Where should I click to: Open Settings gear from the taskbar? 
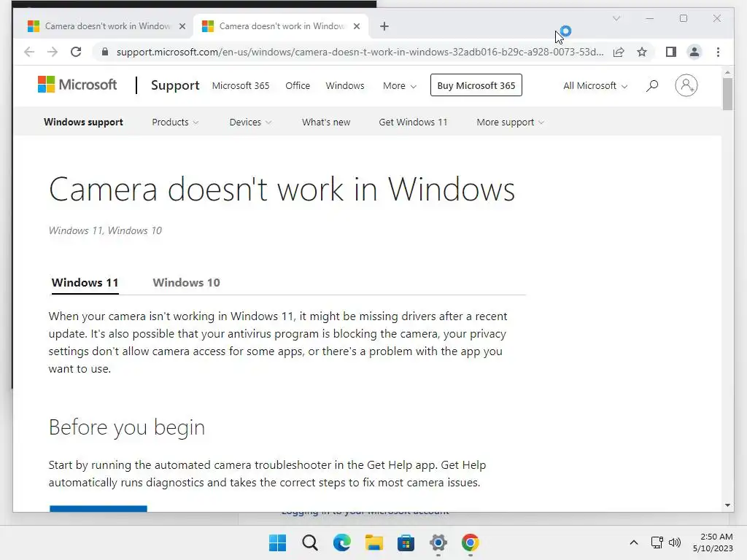click(438, 542)
